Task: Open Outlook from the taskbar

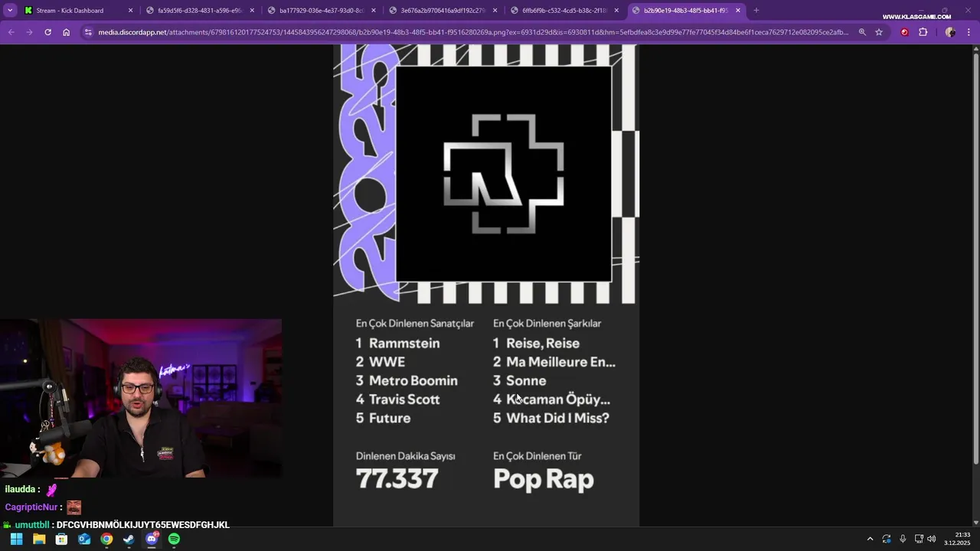Action: coord(84,540)
